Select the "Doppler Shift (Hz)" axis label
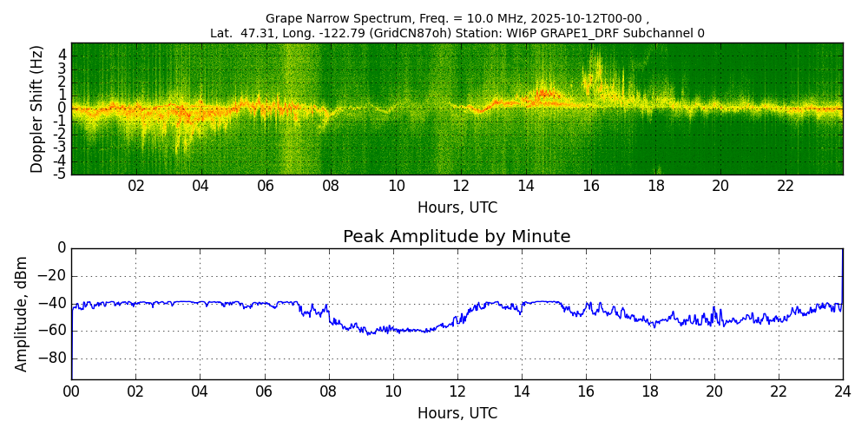Image resolution: width=868 pixels, height=434 pixels. click(36, 108)
